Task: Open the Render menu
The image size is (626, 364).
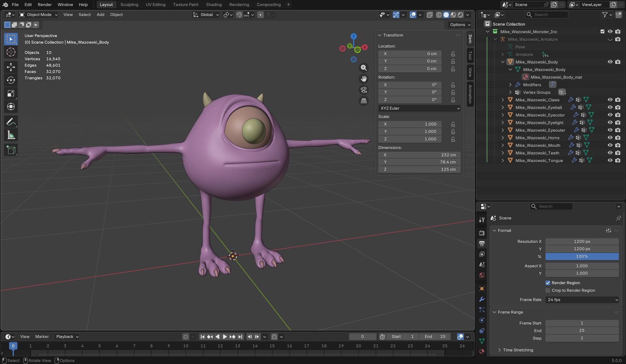Action: pos(45,5)
